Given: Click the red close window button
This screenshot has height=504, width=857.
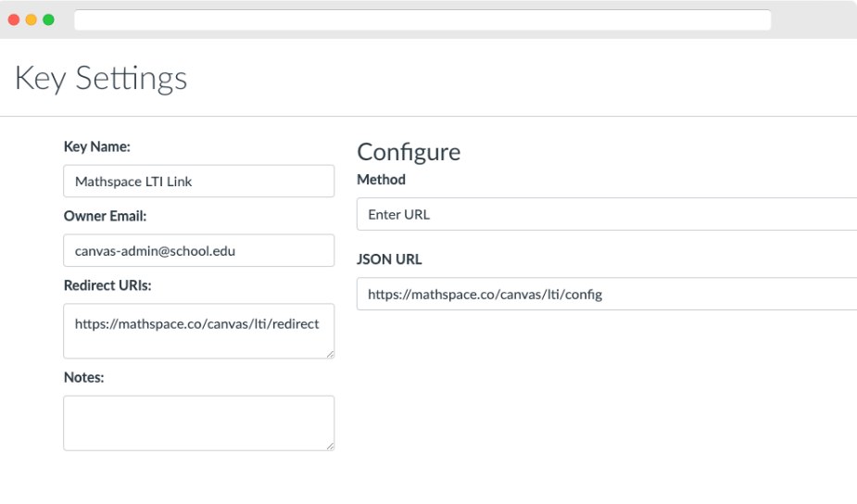Looking at the screenshot, I should coord(14,19).
